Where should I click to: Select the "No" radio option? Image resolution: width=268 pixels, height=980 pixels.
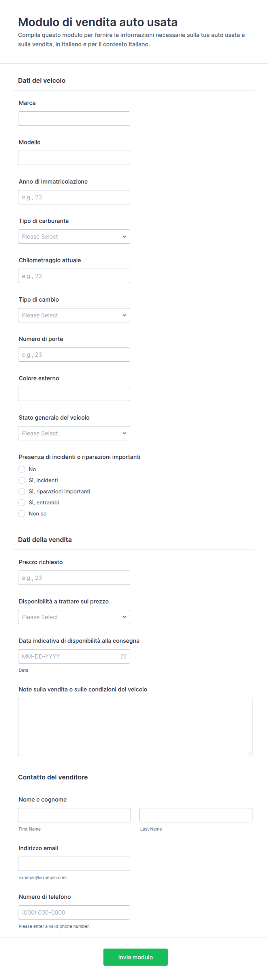(22, 469)
